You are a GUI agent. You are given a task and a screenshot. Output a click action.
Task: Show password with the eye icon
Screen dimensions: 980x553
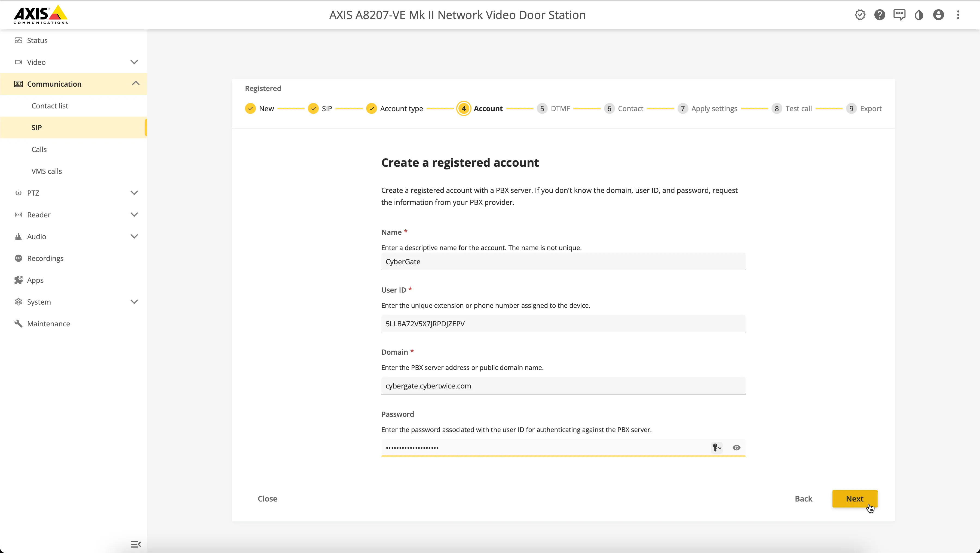737,448
